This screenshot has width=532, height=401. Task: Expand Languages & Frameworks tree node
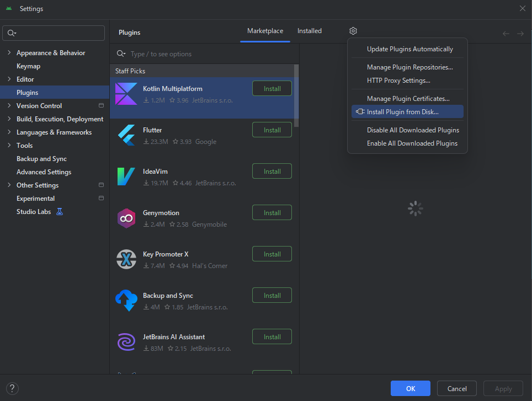pos(9,132)
